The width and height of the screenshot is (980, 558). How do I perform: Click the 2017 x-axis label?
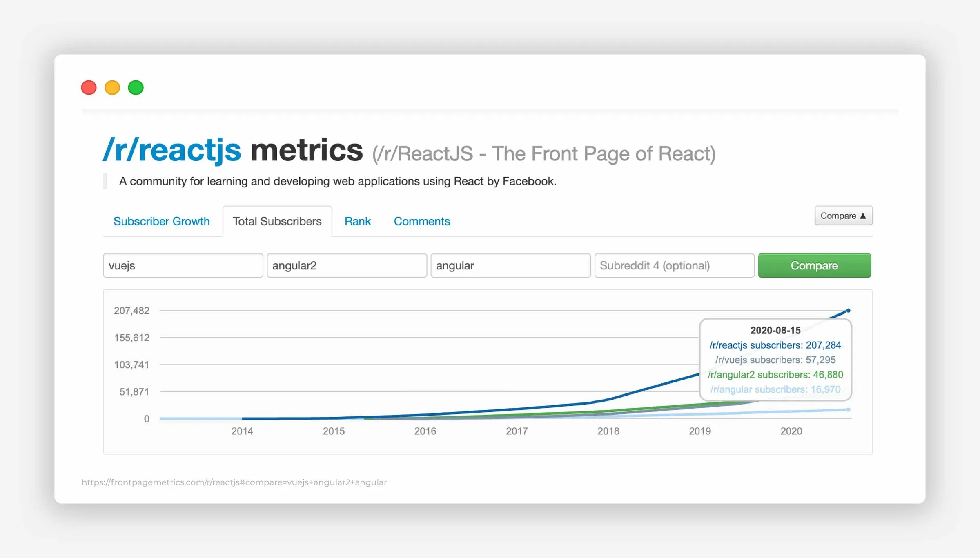pyautogui.click(x=517, y=431)
